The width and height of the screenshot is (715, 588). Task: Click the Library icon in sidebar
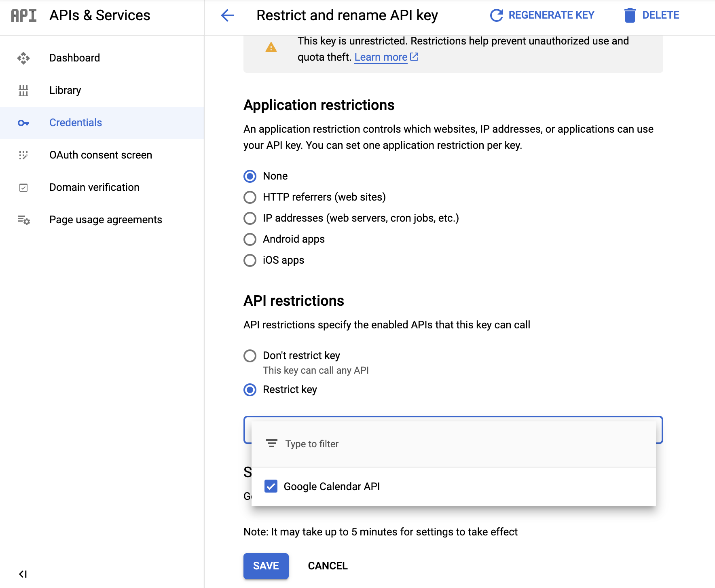point(23,91)
